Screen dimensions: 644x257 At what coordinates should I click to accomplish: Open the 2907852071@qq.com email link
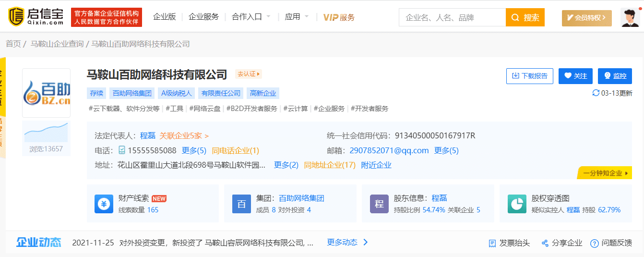point(389,150)
